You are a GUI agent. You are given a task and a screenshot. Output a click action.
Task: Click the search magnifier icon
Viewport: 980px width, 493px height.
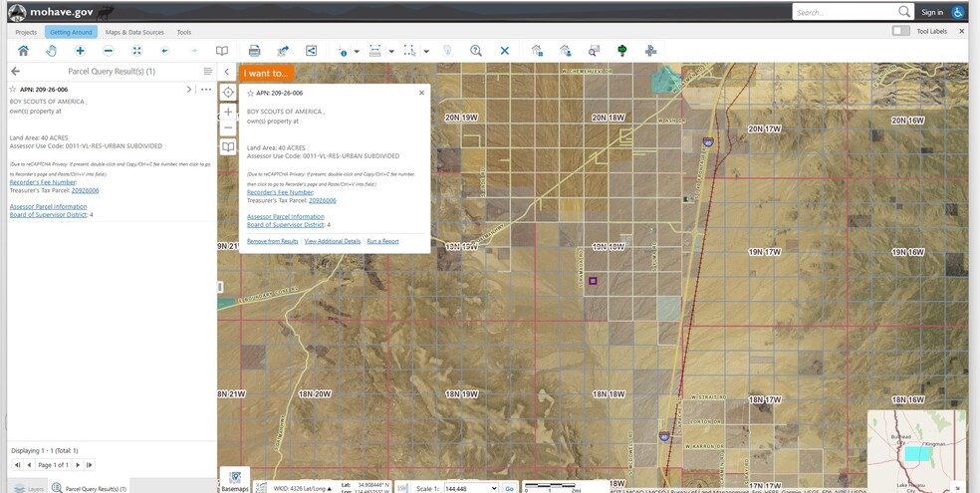click(x=904, y=12)
